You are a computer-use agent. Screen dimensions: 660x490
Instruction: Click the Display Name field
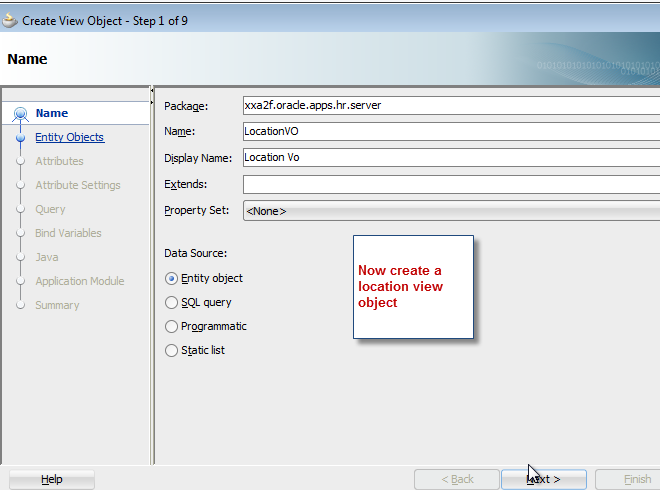(451, 157)
